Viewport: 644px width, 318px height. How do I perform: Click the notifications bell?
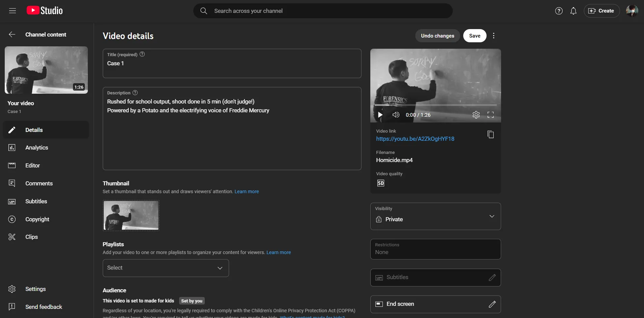[573, 10]
